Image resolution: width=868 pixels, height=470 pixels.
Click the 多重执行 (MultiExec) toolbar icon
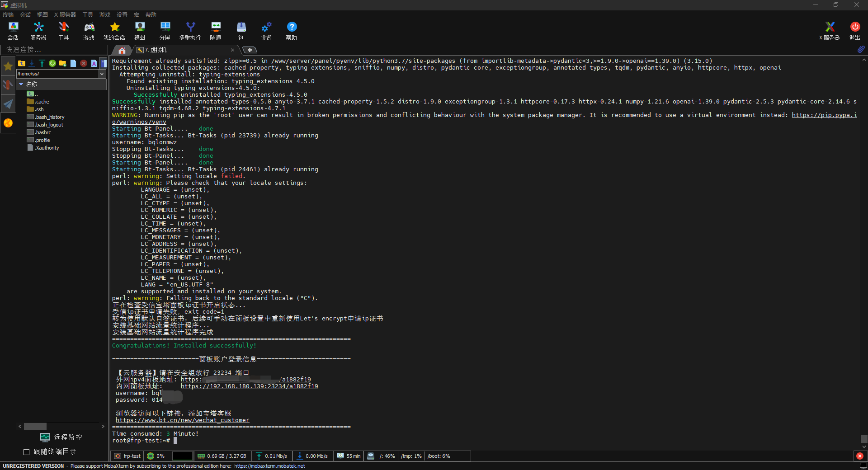190,31
